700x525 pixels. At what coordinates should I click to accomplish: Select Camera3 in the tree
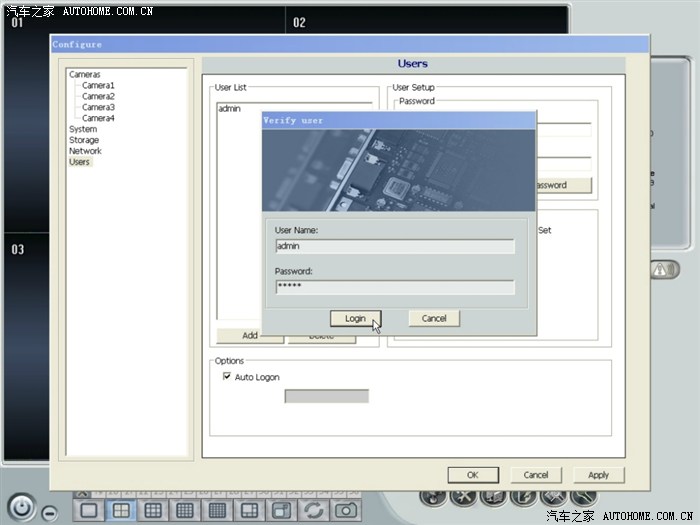pos(98,107)
